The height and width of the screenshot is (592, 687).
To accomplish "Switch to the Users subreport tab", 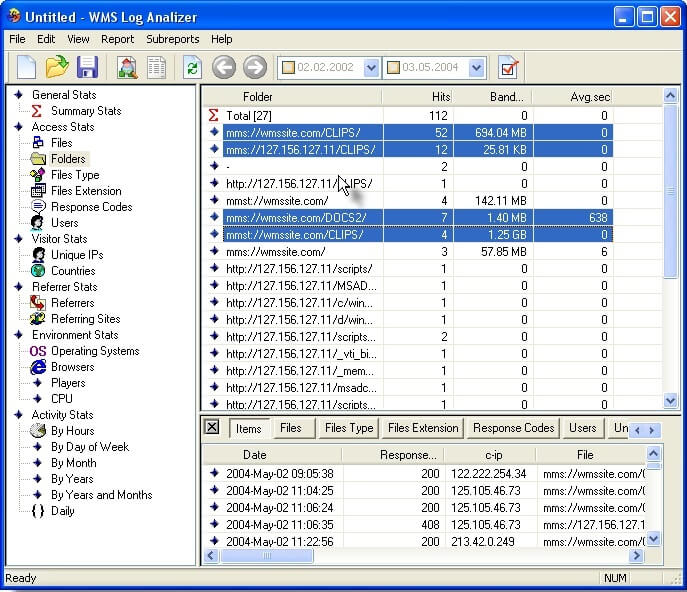I will pyautogui.click(x=583, y=428).
